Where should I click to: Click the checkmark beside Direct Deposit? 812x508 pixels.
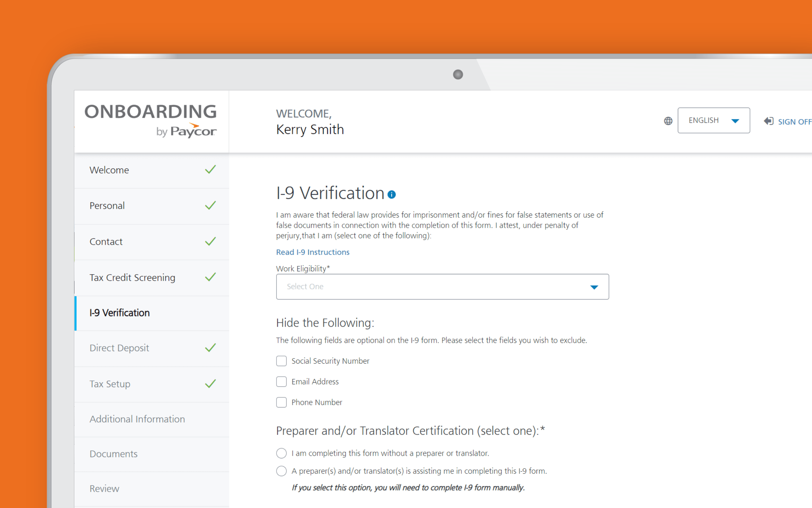click(x=210, y=348)
